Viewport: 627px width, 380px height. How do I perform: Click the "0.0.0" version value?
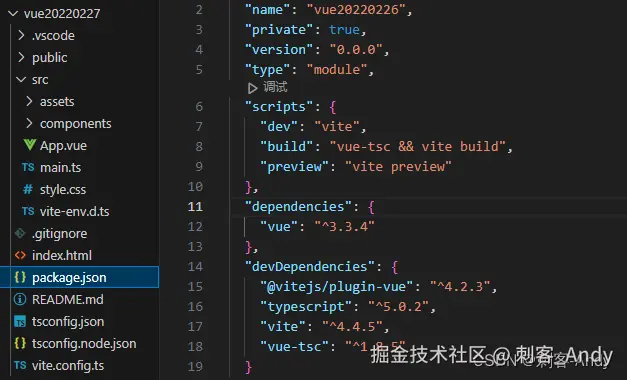tap(356, 50)
